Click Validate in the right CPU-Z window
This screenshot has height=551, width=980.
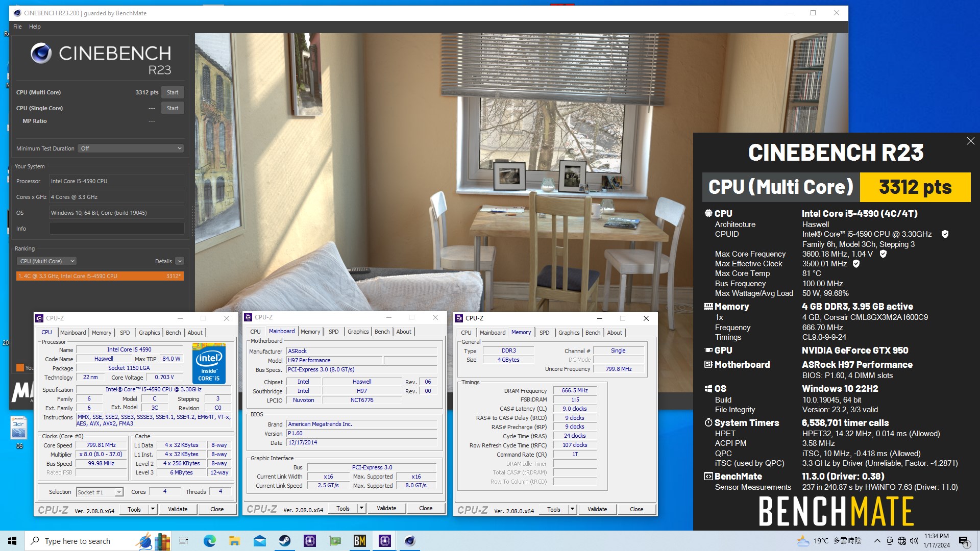click(x=597, y=509)
